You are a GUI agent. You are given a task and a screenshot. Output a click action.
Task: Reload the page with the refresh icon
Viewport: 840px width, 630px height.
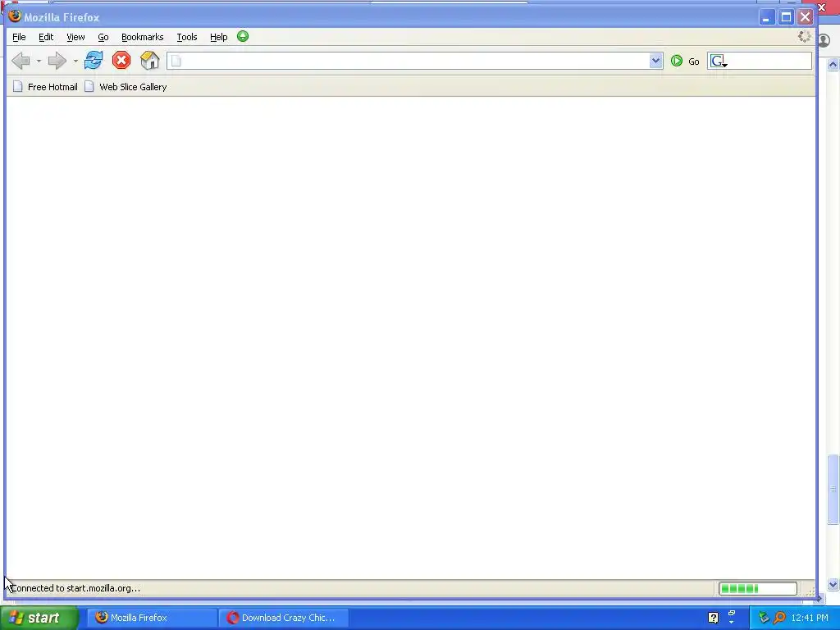(x=94, y=60)
